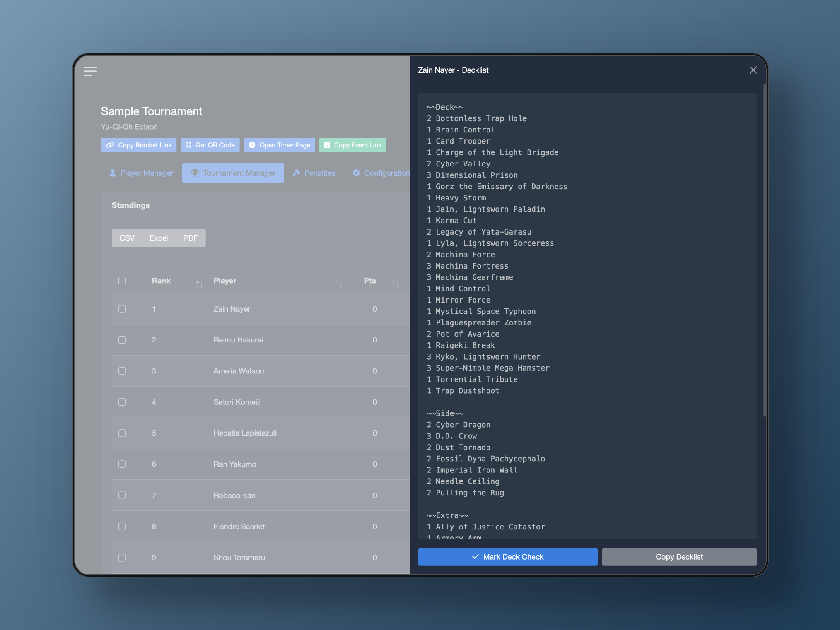
Task: Select the Tournament Manager tab
Action: coord(233,173)
